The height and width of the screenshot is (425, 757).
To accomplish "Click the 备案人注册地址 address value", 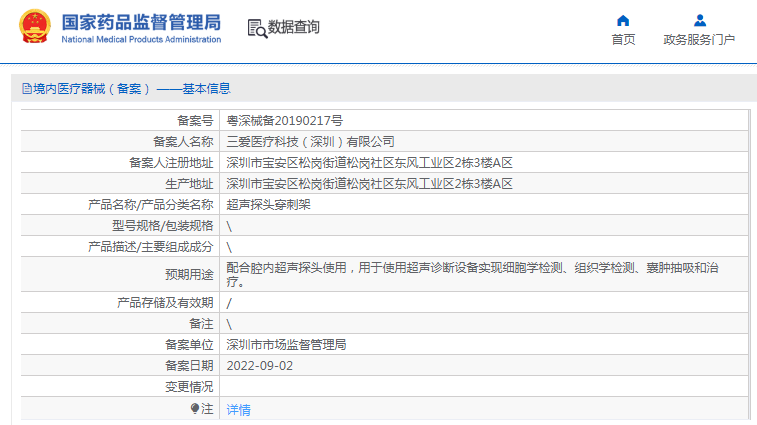I will tap(369, 163).
